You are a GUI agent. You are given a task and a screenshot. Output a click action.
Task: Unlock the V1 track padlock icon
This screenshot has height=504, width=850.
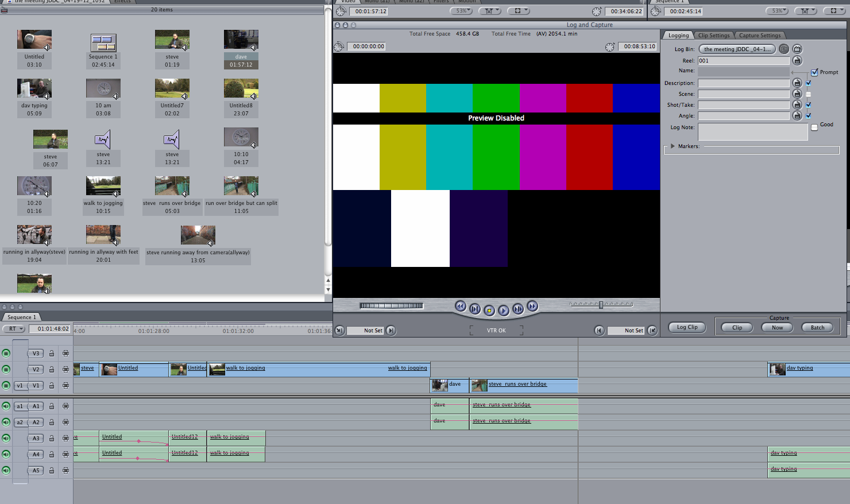[52, 385]
